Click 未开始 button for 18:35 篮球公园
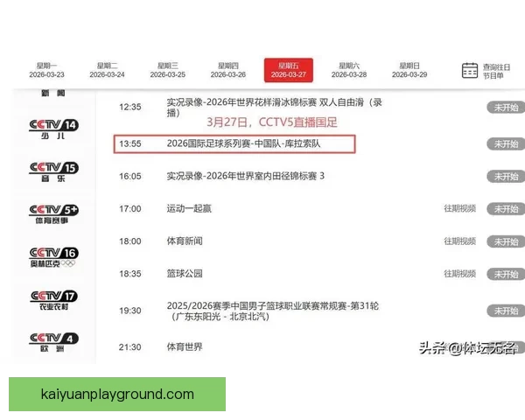The height and width of the screenshot is (420, 525). [x=506, y=274]
